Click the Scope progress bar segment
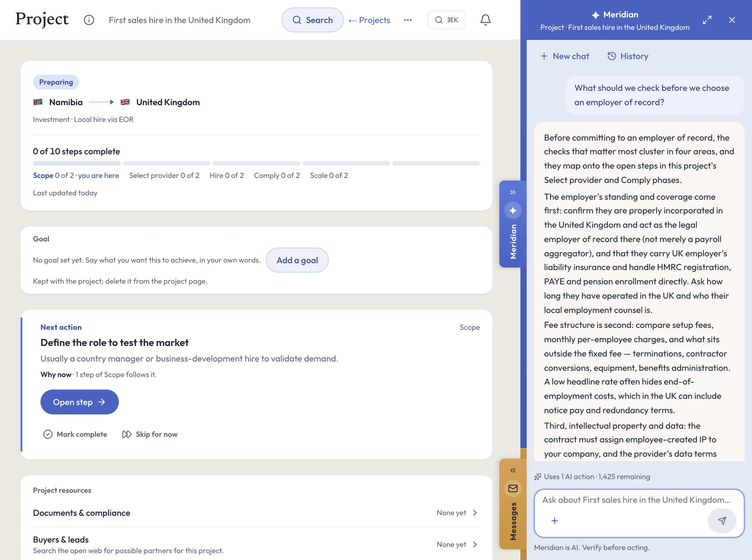752x560 pixels. [x=77, y=163]
